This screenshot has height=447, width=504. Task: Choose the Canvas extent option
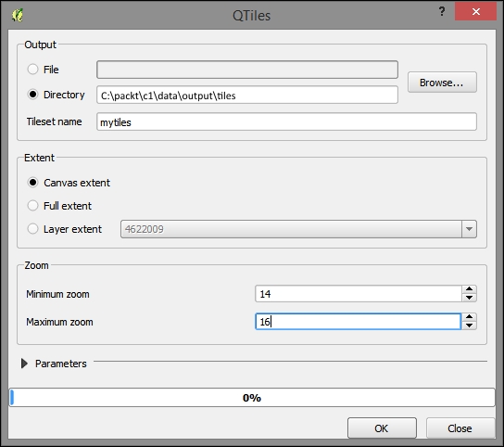(x=32, y=183)
